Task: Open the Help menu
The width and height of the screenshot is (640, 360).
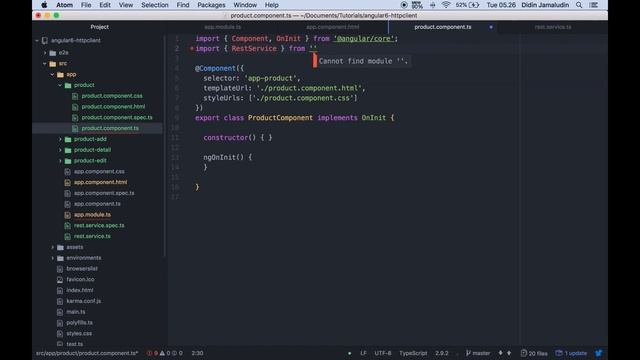Action: coord(271,5)
